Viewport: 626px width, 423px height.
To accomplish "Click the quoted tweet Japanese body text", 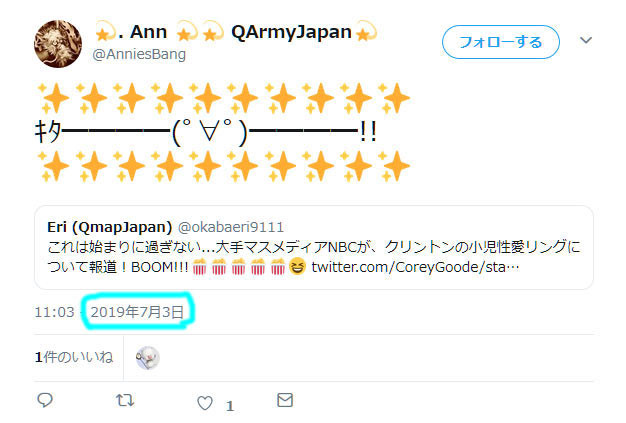I will pyautogui.click(x=314, y=257).
